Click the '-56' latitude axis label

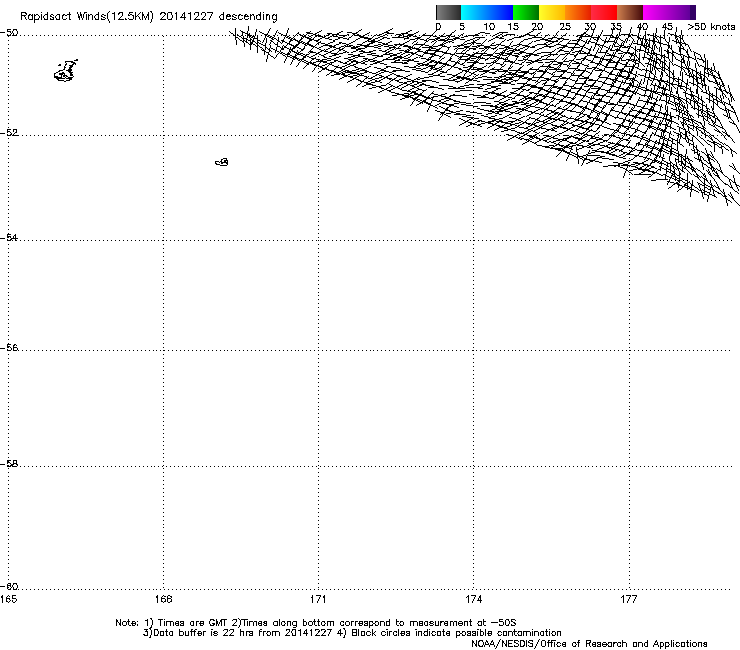click(x=9, y=347)
